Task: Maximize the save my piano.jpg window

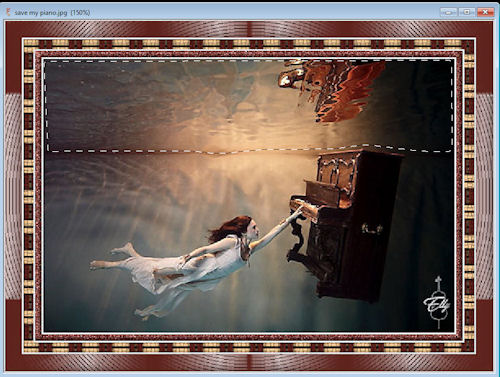Action: 467,12
